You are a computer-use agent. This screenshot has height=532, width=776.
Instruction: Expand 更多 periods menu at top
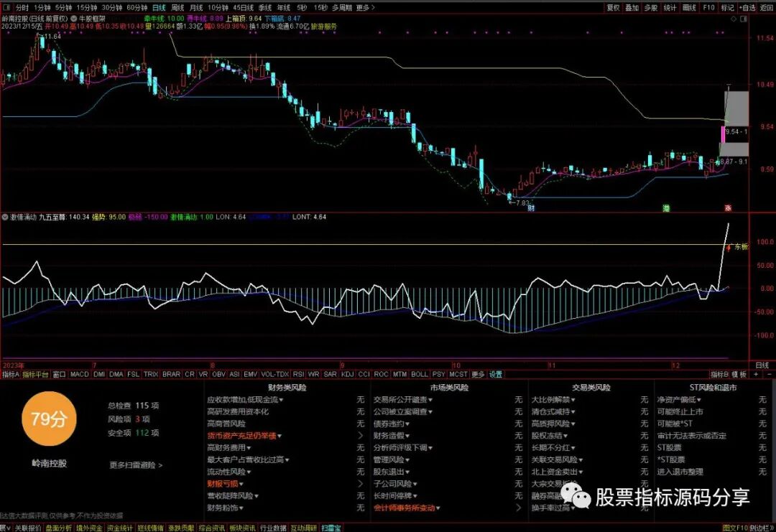pos(365,8)
